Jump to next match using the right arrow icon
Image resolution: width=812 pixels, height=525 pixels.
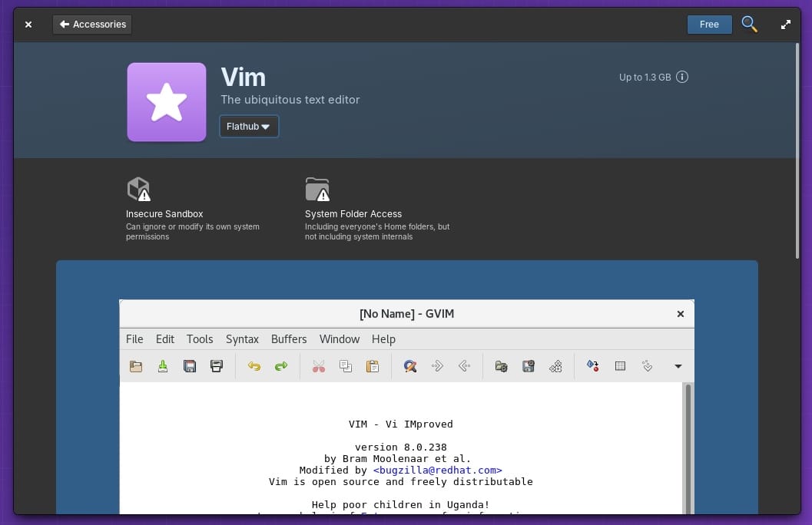point(437,366)
